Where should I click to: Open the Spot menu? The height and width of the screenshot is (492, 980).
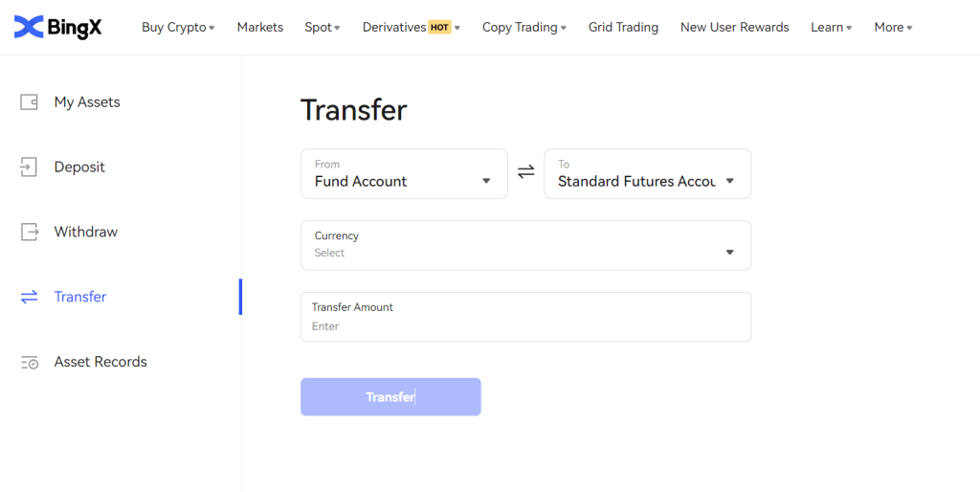coord(323,27)
